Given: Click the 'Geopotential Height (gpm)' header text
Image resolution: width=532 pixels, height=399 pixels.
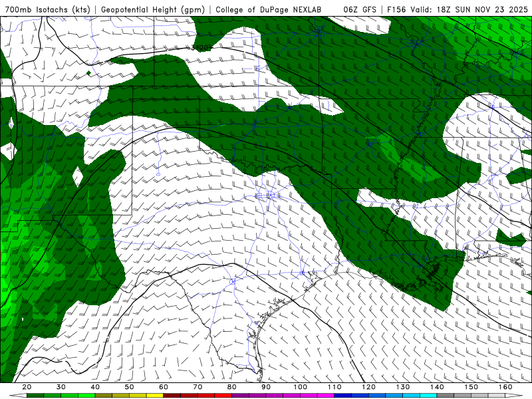Looking at the screenshot, I should tap(153, 10).
